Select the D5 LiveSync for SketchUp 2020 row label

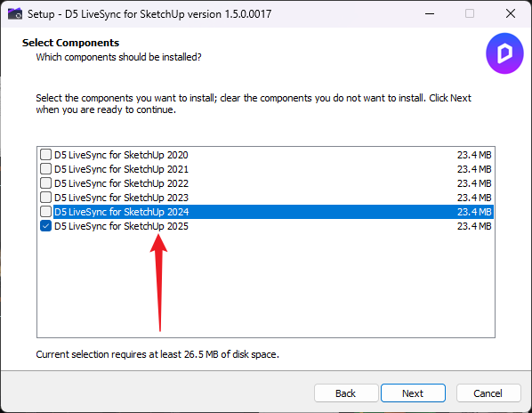(121, 155)
